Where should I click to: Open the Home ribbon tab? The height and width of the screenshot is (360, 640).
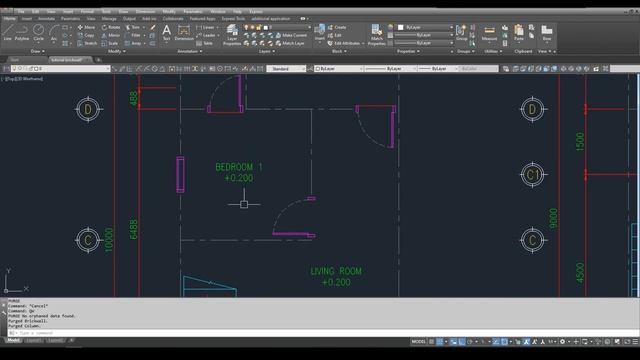point(9,19)
